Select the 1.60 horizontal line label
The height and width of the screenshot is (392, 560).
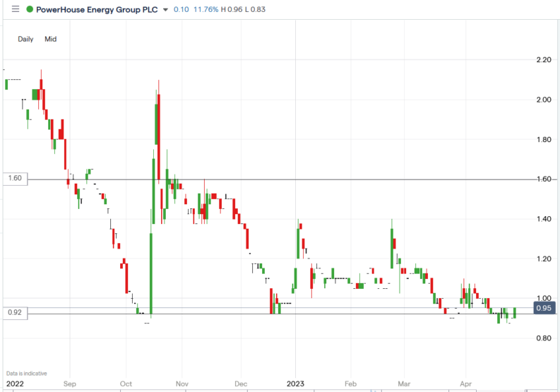14,179
